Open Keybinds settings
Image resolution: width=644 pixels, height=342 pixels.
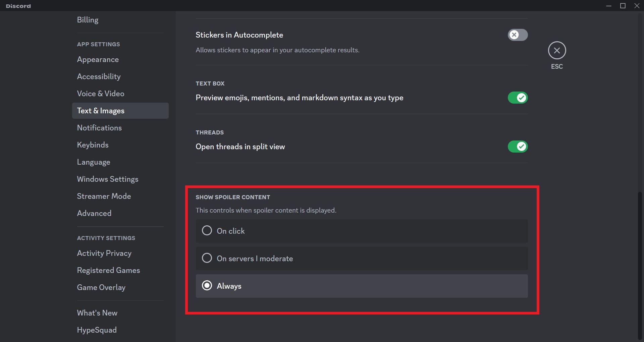(93, 145)
